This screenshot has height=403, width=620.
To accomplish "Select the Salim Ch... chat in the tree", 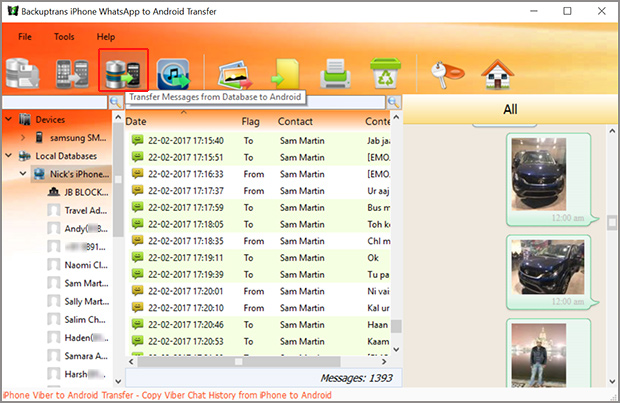I will (x=85, y=320).
